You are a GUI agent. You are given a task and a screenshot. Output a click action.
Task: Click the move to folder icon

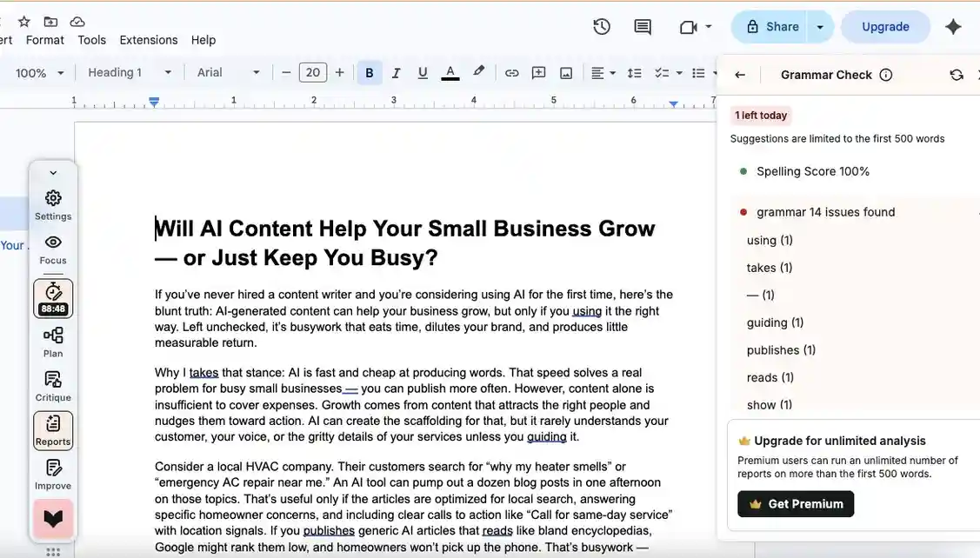[x=50, y=22]
